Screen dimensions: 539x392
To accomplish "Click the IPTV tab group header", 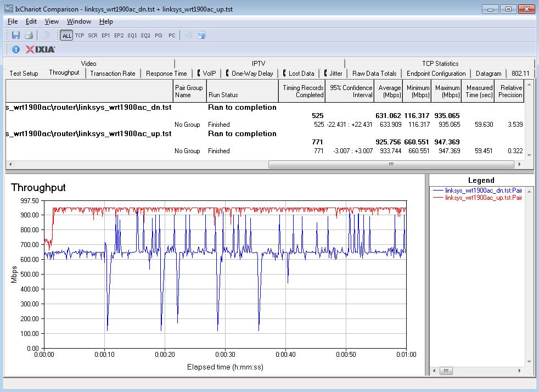I will pos(259,63).
